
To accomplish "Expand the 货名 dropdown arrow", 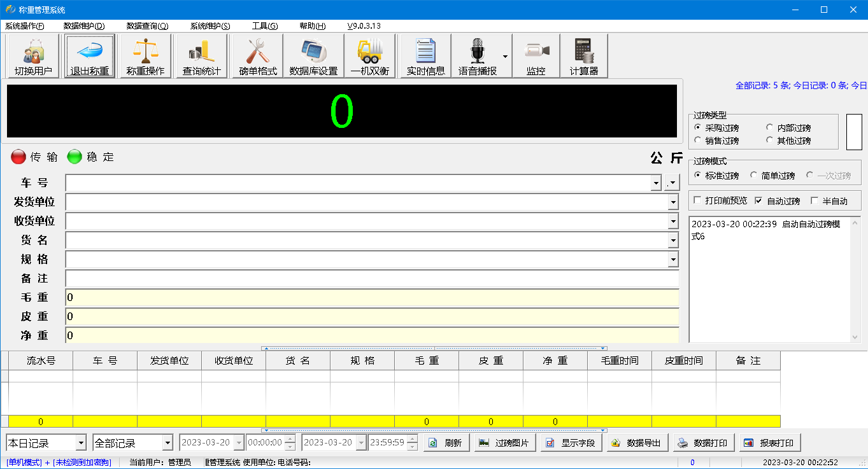I will [x=673, y=241].
